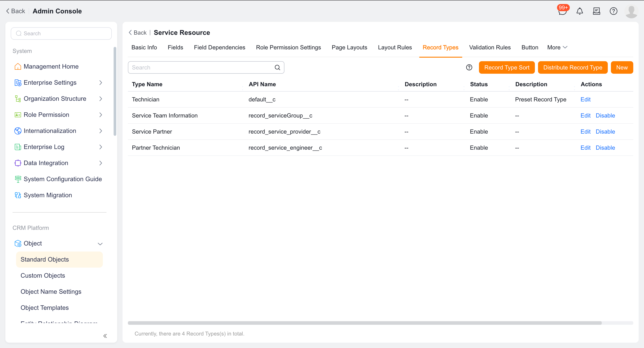Expand Enterprise Settings chevron
Image resolution: width=644 pixels, height=348 pixels.
[101, 83]
